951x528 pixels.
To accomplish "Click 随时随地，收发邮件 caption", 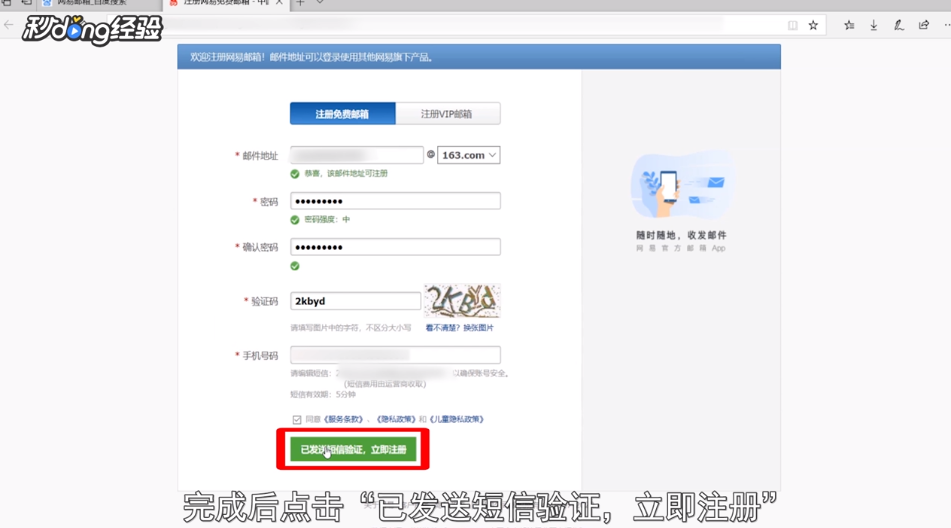I will pyautogui.click(x=680, y=235).
